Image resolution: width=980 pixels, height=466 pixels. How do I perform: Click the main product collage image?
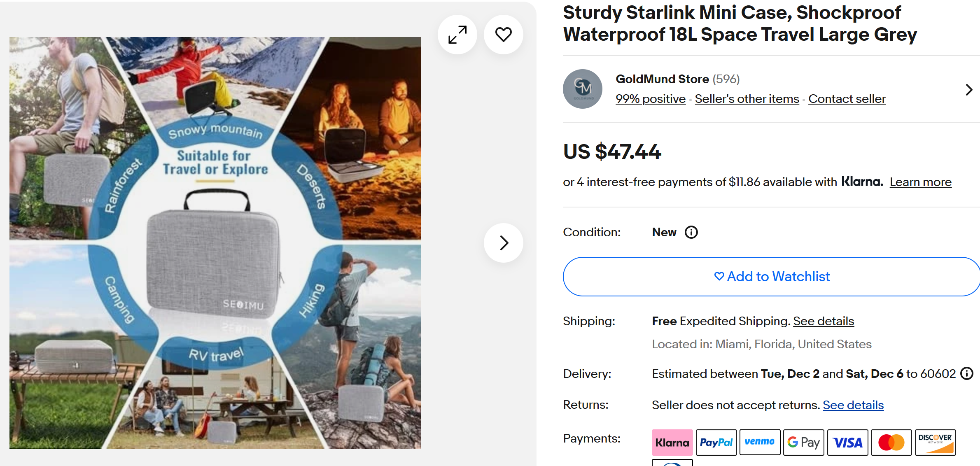pyautogui.click(x=215, y=243)
